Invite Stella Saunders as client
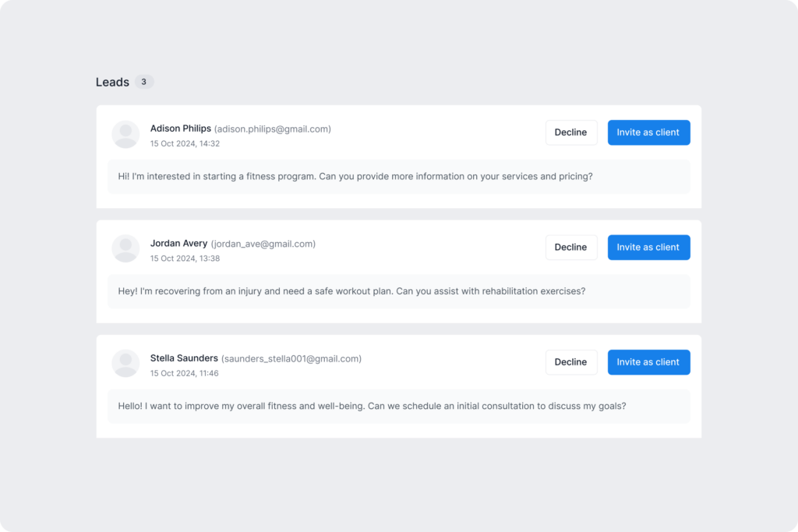Viewport: 798px width, 532px height. point(648,361)
